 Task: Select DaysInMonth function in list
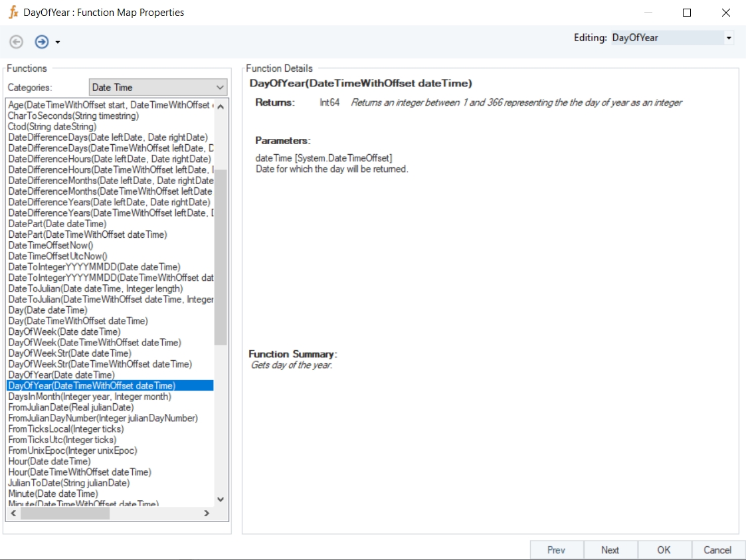[x=90, y=397]
